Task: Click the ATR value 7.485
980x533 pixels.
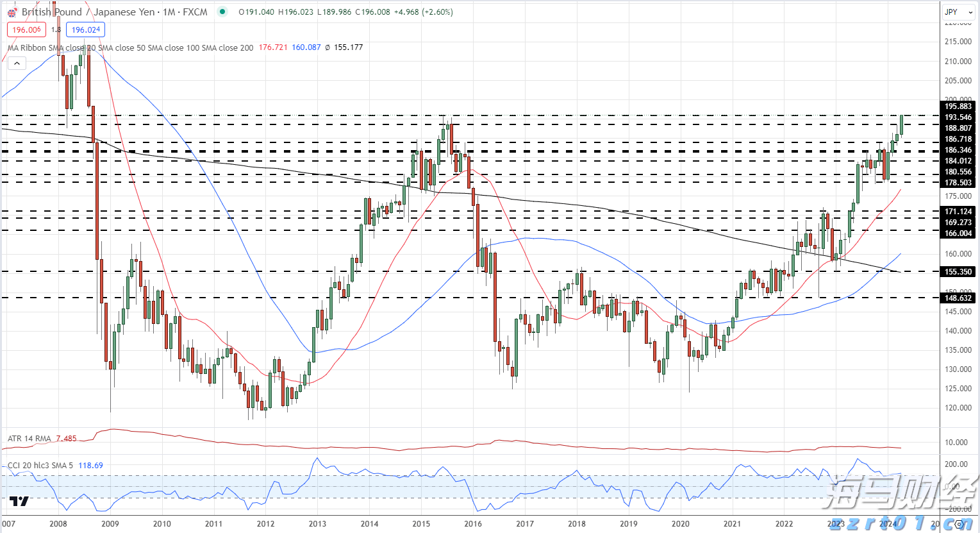Action: [x=66, y=439]
